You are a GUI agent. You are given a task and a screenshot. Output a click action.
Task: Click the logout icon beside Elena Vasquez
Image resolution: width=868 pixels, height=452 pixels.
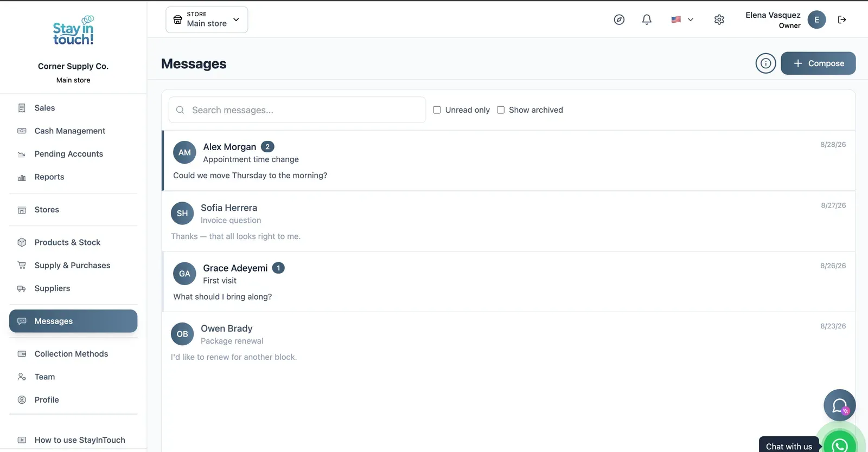pos(842,20)
